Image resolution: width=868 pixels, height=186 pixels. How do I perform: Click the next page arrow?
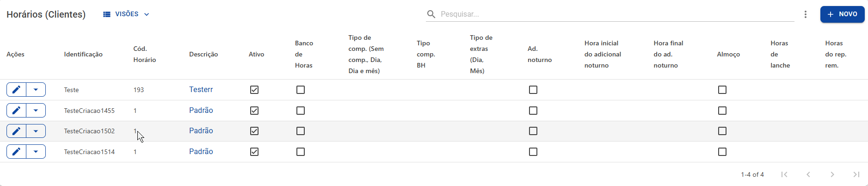832,174
